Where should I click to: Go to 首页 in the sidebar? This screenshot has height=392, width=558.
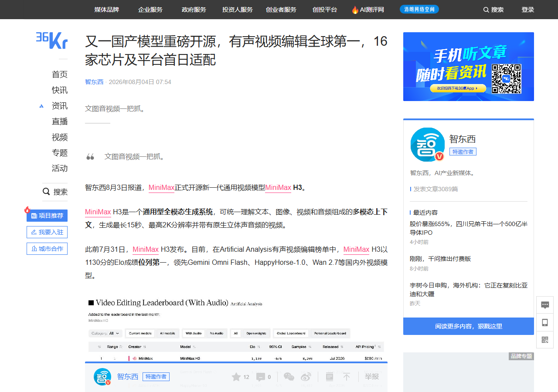(60, 74)
